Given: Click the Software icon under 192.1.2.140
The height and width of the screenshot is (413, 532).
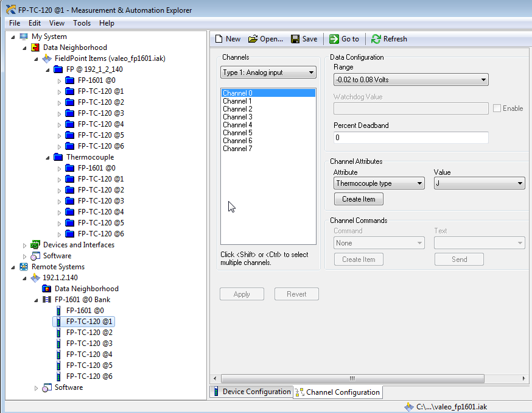Looking at the screenshot, I should [47, 387].
